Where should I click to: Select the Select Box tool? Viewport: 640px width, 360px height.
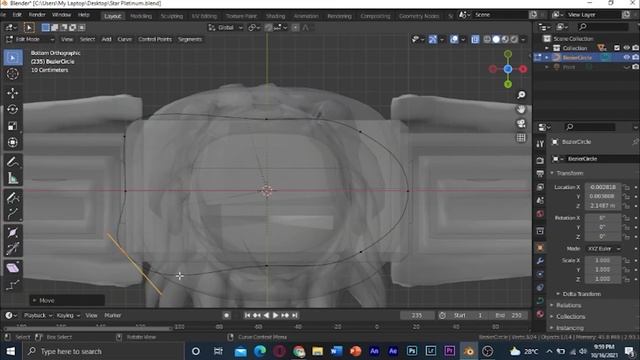pos(13,58)
